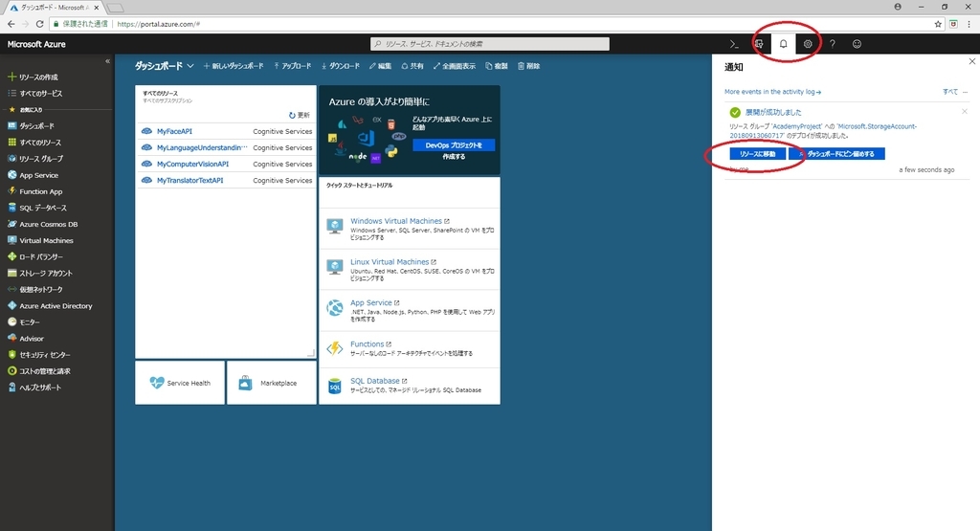Open Cloud Shell from the top bar

pos(734,44)
